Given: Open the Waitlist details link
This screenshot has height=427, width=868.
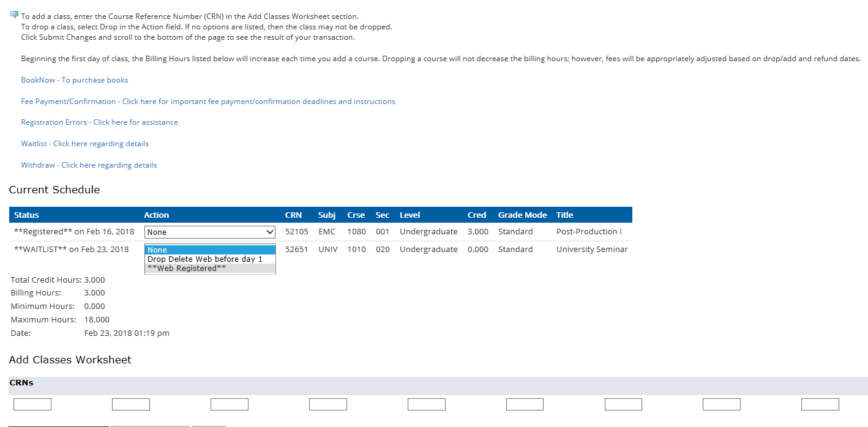Looking at the screenshot, I should (x=84, y=144).
